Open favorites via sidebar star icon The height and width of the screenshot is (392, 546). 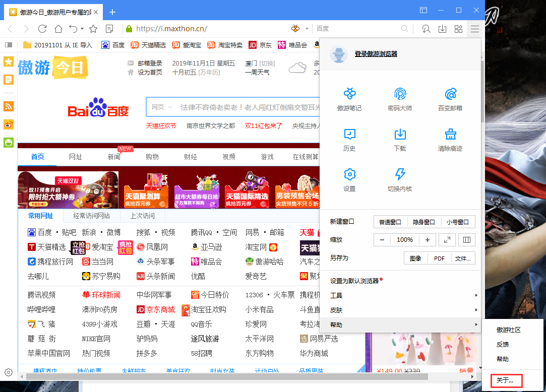(x=8, y=61)
